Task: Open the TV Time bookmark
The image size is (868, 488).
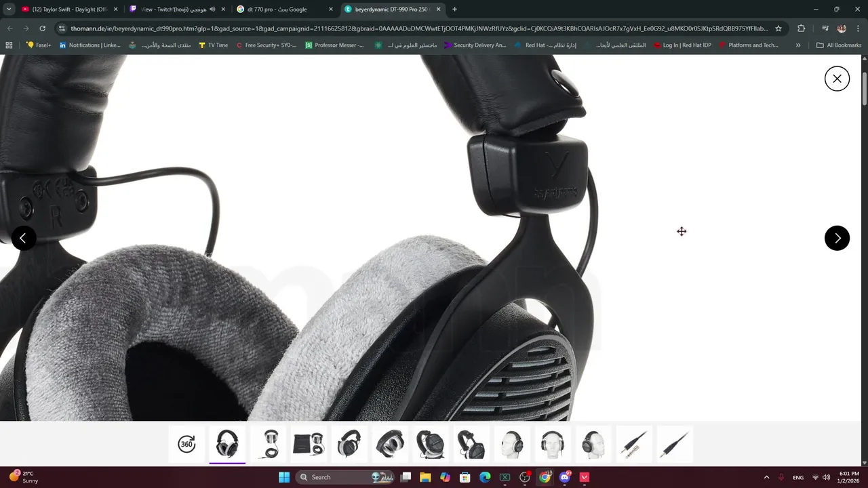Action: coord(213,45)
